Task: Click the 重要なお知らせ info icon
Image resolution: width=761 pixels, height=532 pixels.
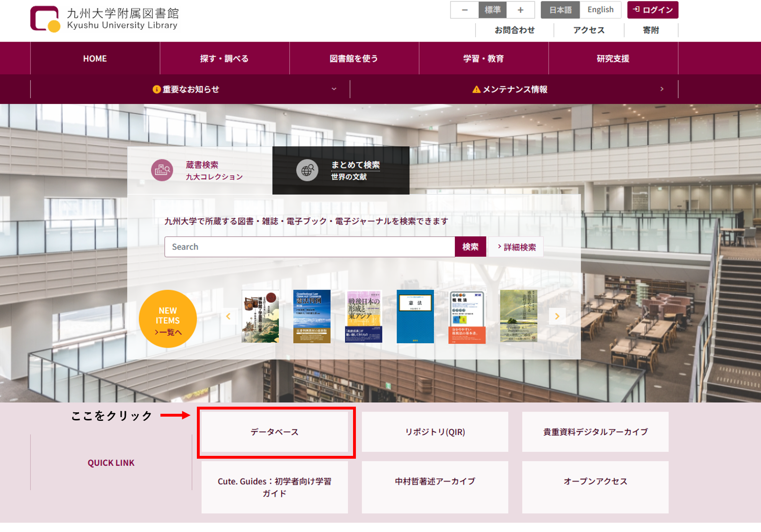Action: [157, 89]
